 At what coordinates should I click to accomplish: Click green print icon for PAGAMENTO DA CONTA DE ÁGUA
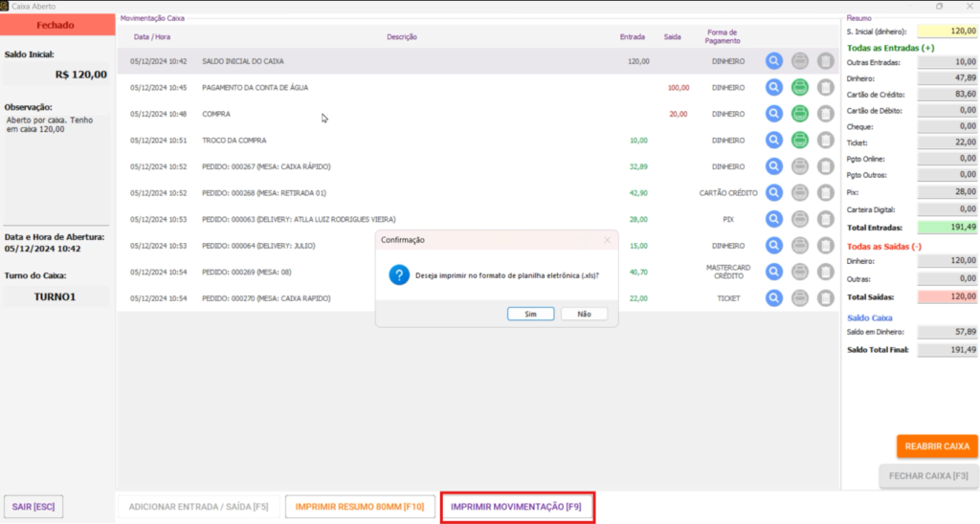click(x=800, y=88)
